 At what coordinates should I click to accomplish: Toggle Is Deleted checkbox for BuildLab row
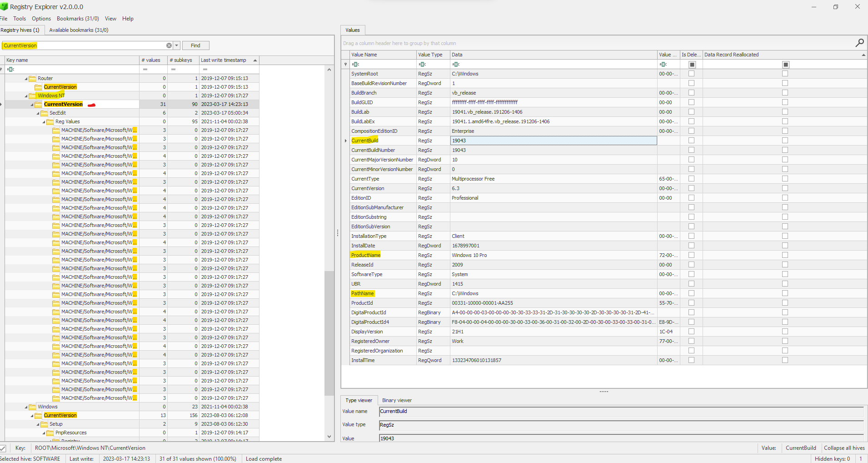coord(691,112)
